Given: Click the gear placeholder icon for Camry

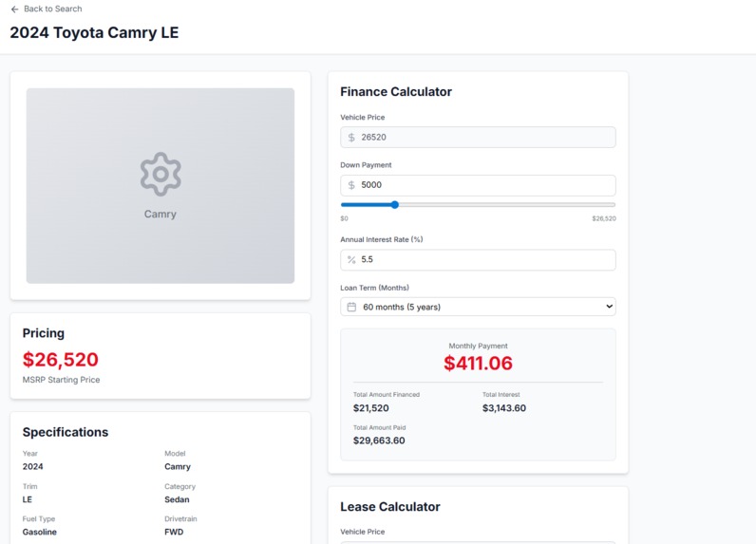Looking at the screenshot, I should point(161,174).
